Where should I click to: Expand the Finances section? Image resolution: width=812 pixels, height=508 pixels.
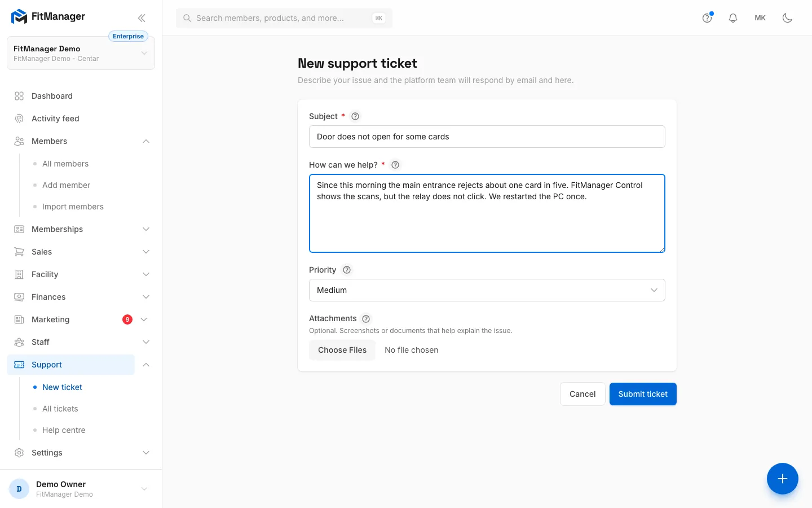146,297
